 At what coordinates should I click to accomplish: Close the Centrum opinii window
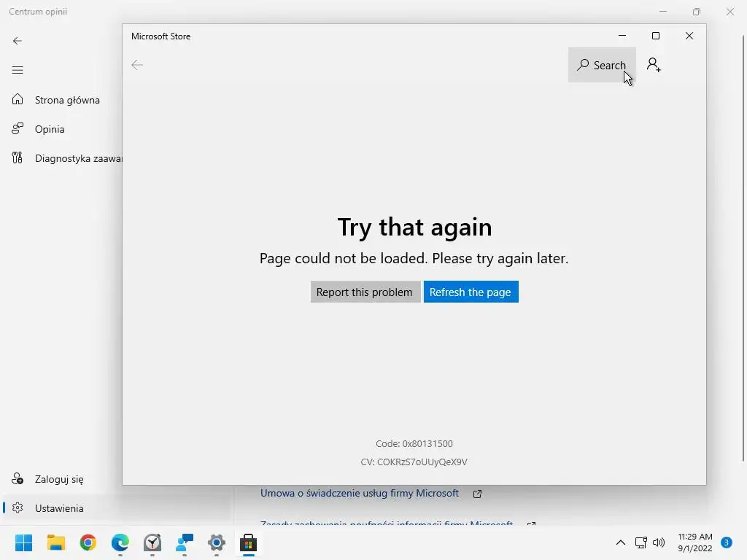729,12
